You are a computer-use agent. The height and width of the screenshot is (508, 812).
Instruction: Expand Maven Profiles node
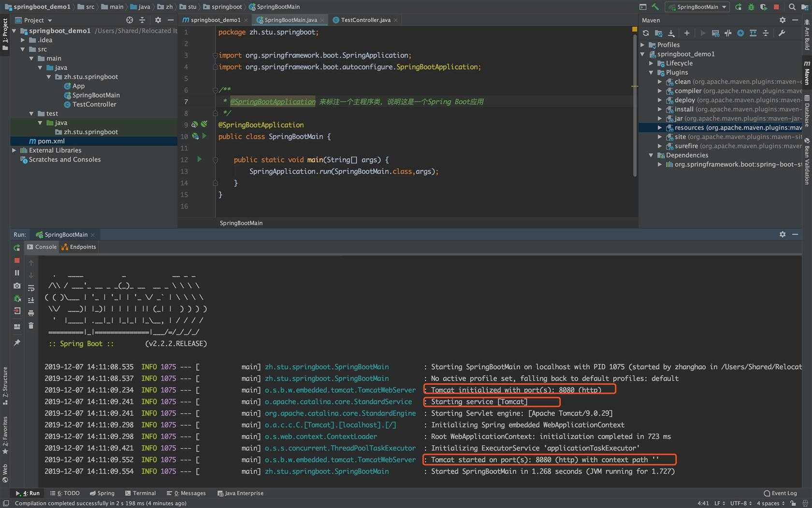[642, 45]
